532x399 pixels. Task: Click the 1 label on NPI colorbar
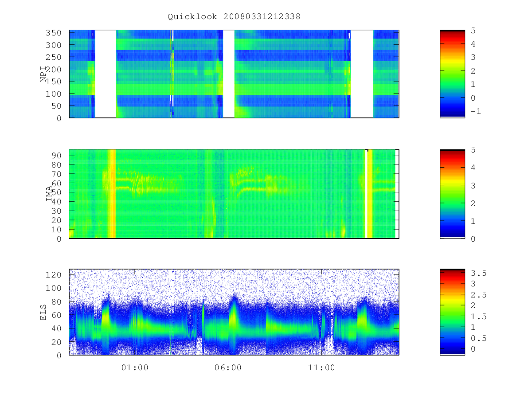click(473, 84)
